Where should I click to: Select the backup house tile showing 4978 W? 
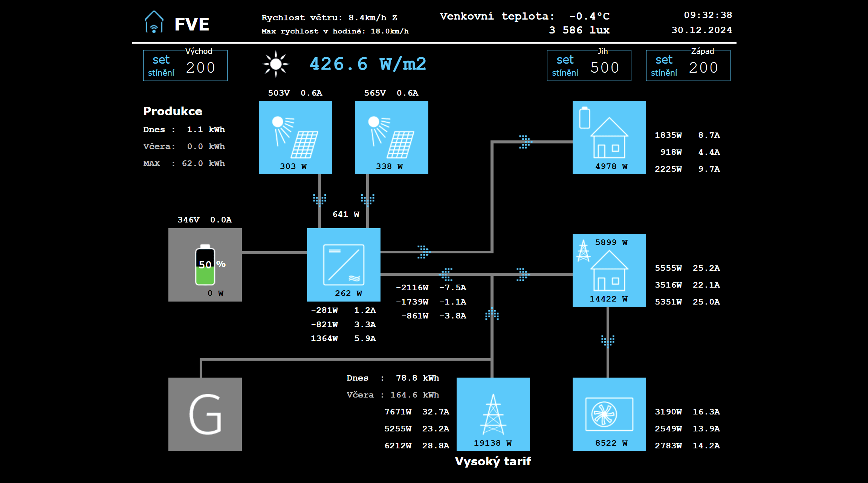[609, 137]
